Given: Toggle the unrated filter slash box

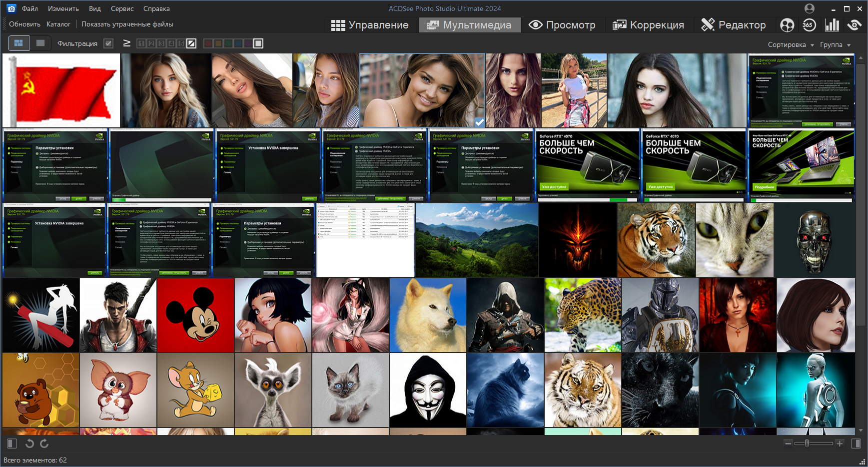Looking at the screenshot, I should point(191,43).
